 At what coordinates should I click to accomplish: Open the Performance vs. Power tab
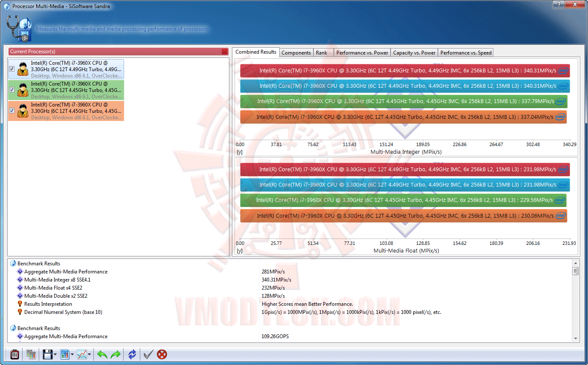point(362,53)
